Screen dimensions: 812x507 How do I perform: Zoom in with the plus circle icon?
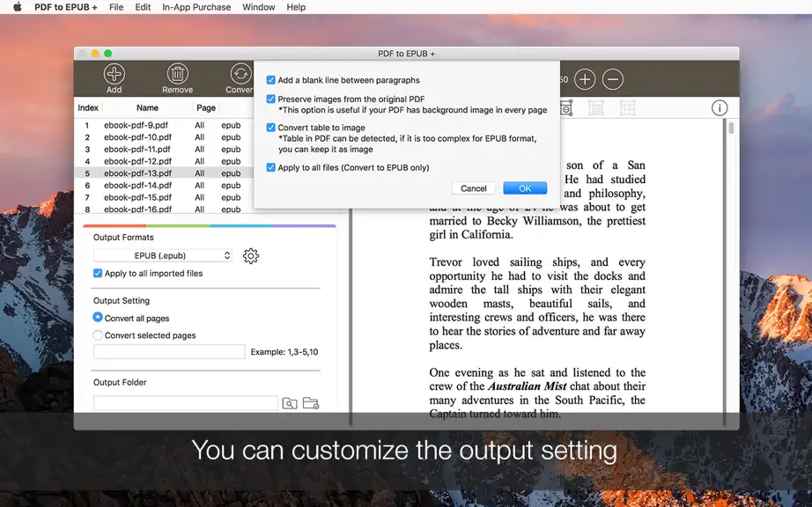[585, 79]
